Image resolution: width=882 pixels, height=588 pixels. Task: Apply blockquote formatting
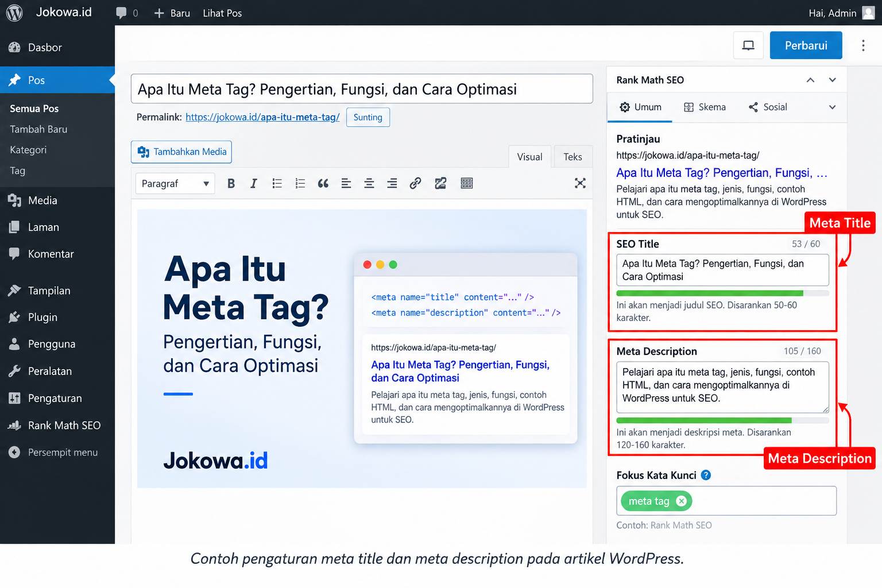coord(323,183)
